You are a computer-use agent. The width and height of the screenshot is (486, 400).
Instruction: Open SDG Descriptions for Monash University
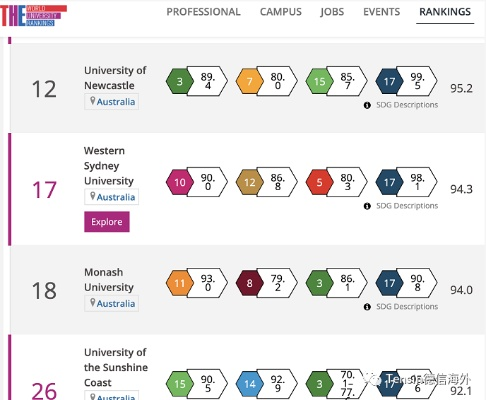click(x=407, y=307)
